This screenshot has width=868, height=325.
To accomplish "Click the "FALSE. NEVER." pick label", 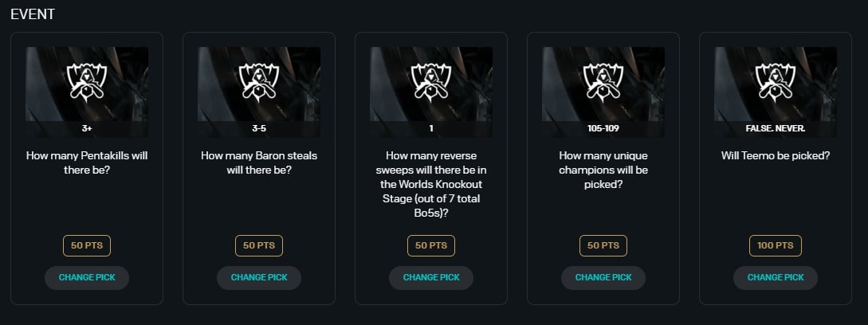I will point(776,127).
